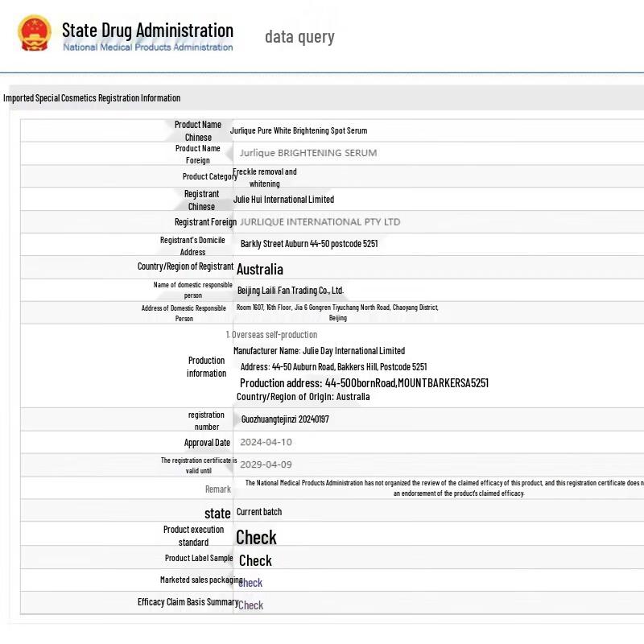Click the national emblem logo icon
This screenshot has height=644, width=644.
click(35, 33)
